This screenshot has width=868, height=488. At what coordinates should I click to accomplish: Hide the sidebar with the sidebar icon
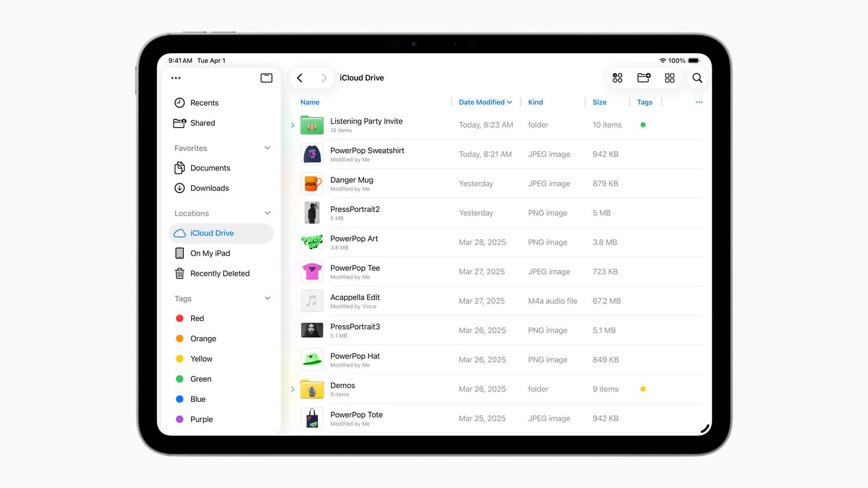click(x=266, y=78)
